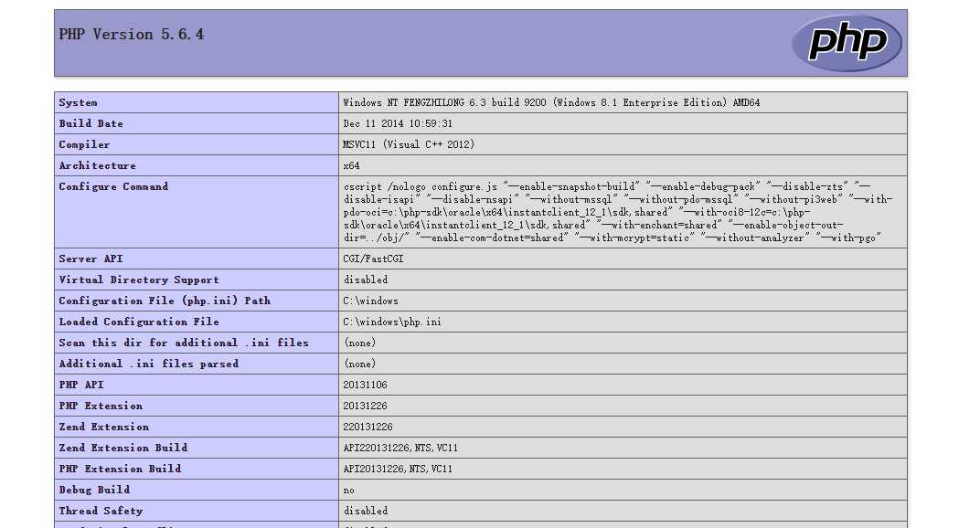The height and width of the screenshot is (528, 980).
Task: Select the CGI/FastCGI value
Action: coord(373,259)
